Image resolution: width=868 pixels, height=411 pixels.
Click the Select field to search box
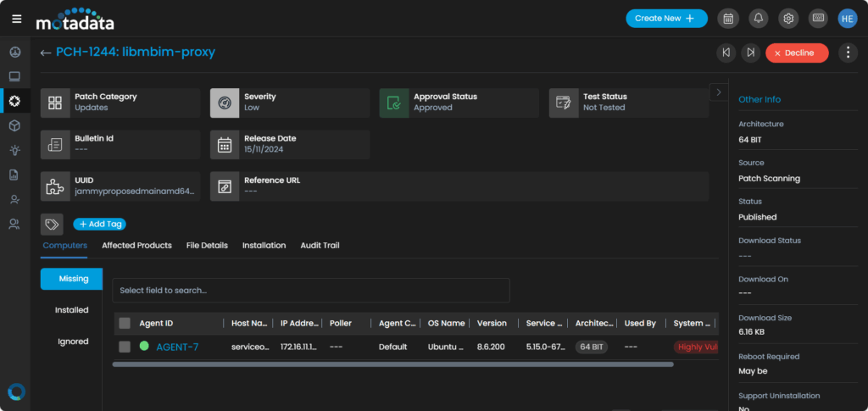tap(310, 291)
